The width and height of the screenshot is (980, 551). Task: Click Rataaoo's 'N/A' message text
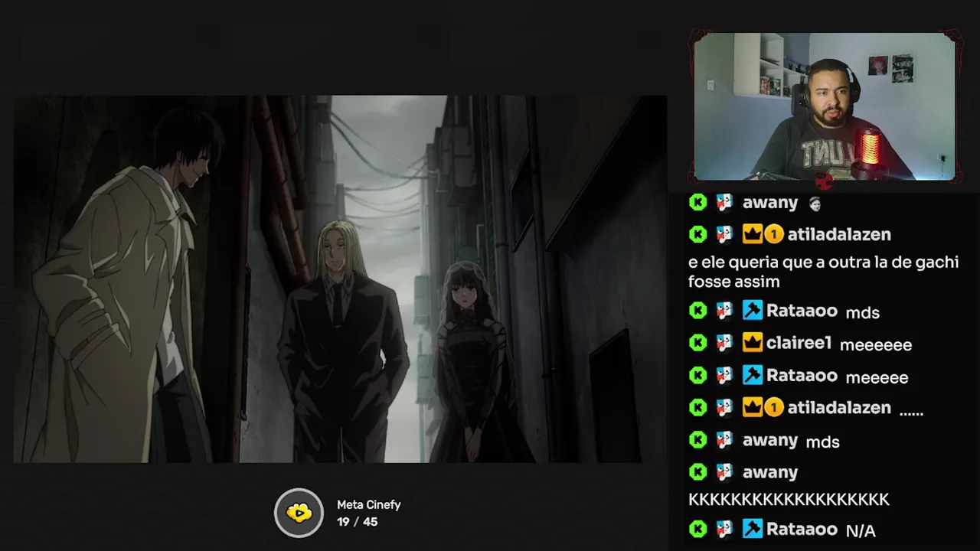(x=861, y=530)
